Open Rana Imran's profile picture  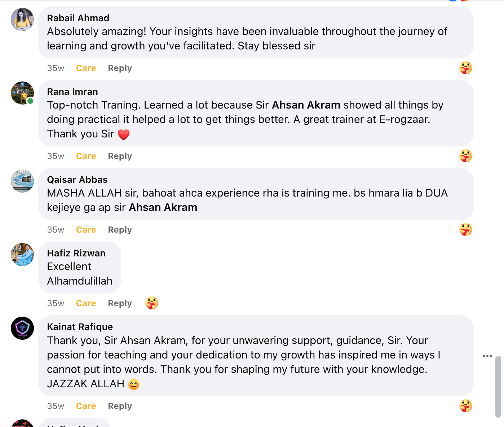tap(22, 93)
